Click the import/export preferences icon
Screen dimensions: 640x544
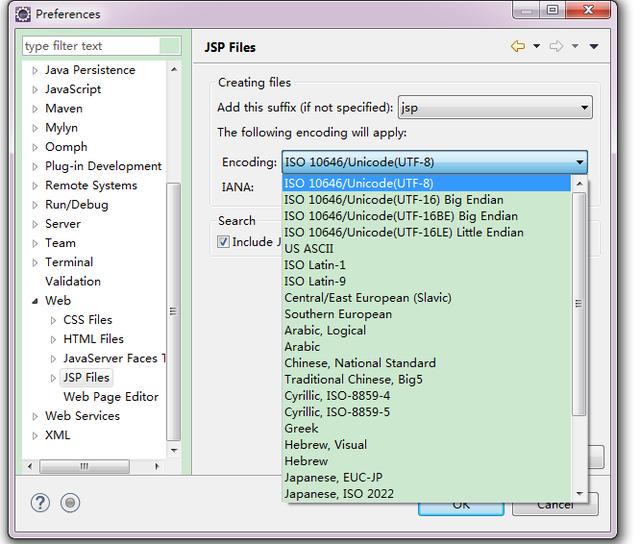point(70,503)
